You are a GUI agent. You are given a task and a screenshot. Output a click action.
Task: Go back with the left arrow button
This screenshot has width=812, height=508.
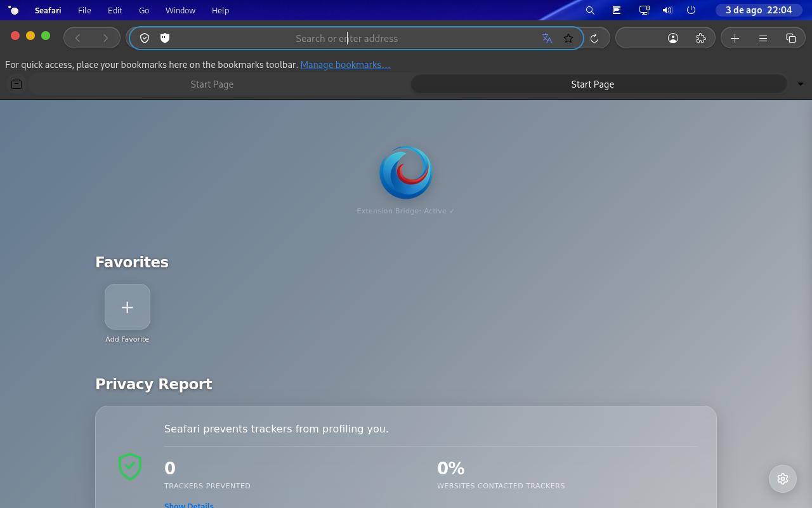point(78,38)
